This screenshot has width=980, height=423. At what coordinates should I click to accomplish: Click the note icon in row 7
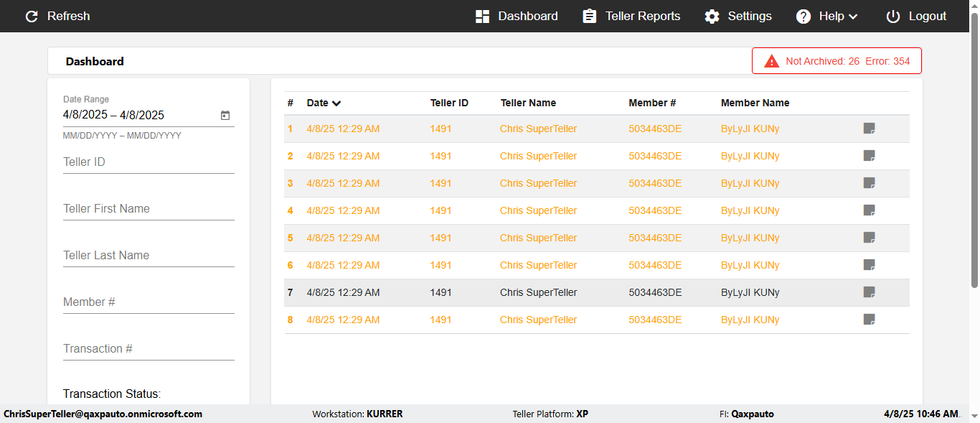(x=869, y=292)
